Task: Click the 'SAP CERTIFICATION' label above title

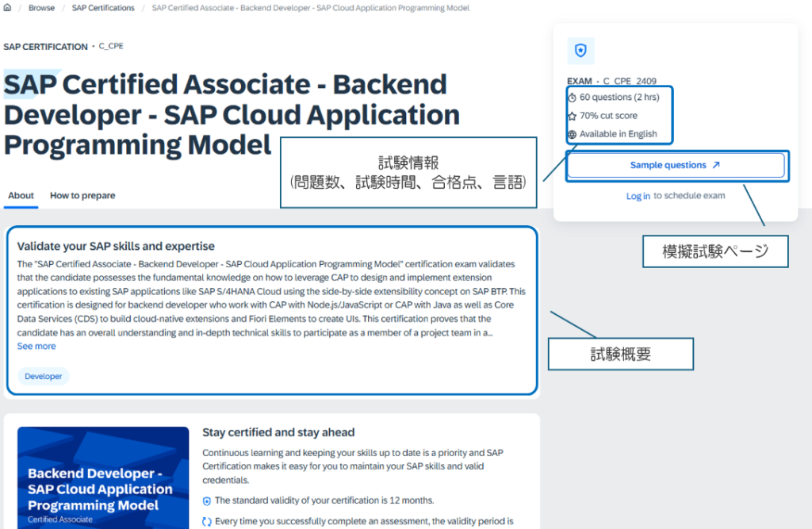Action: (45, 47)
